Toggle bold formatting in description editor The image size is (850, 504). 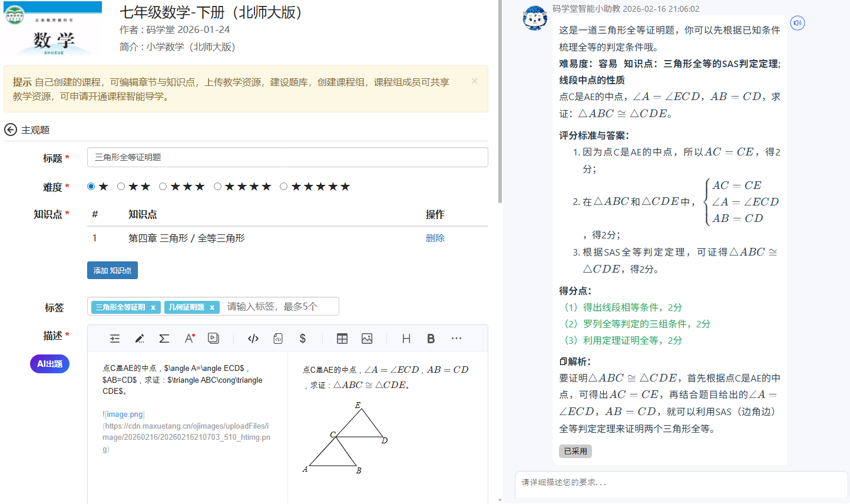(431, 339)
